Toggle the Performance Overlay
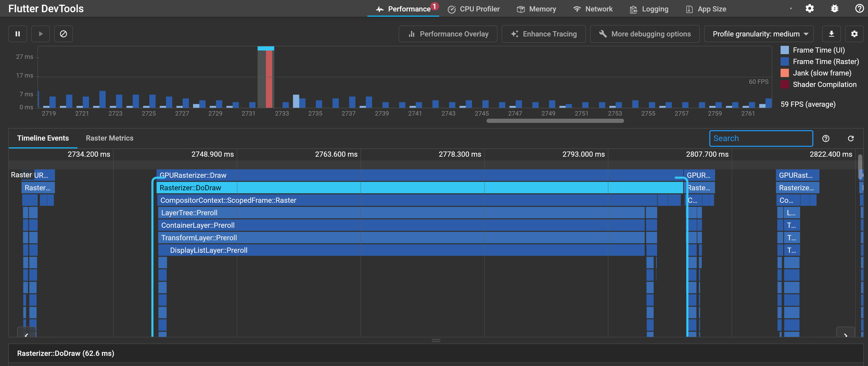Viewport: 868px width, 366px height. pos(448,34)
